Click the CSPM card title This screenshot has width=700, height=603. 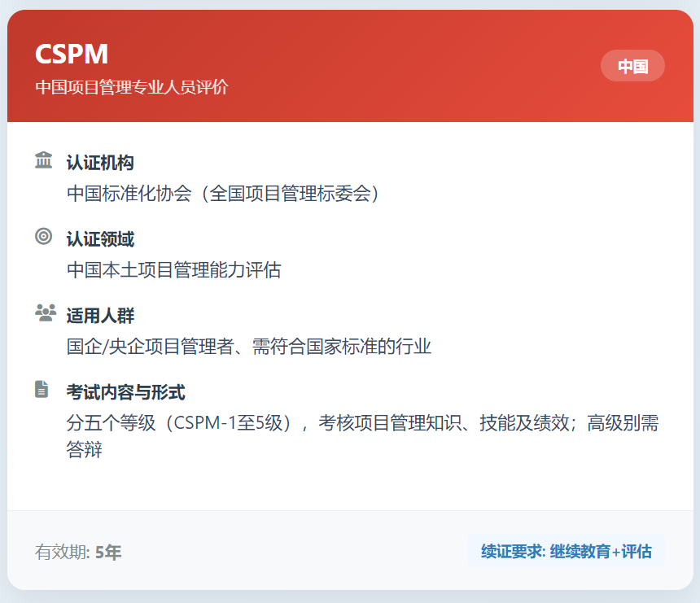point(72,54)
